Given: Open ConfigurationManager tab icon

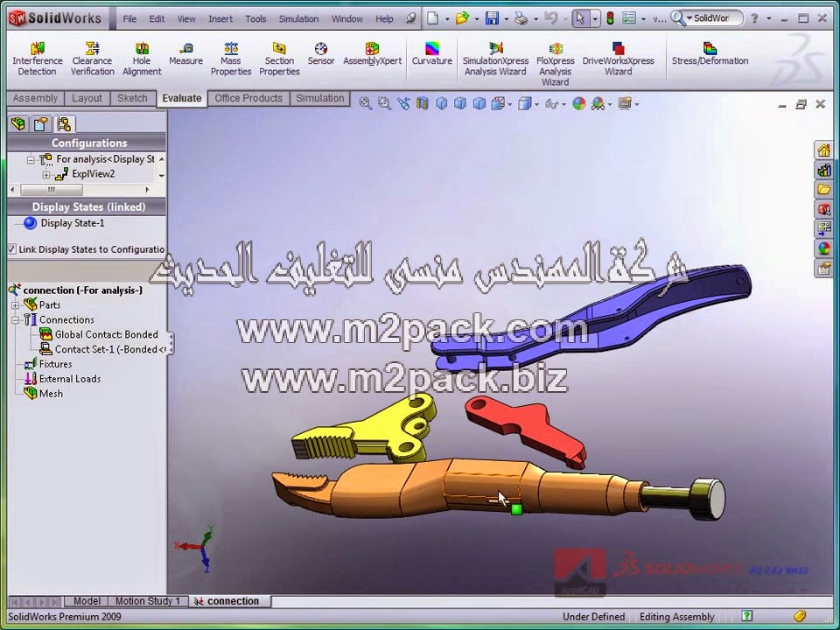Looking at the screenshot, I should coord(64,124).
